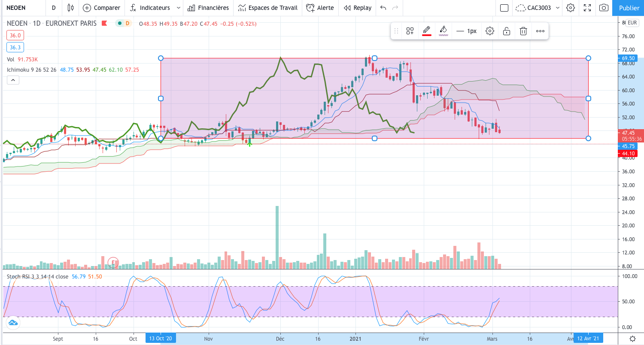Click the blue 36.3 buy price button
This screenshot has width=644, height=345.
15,47
